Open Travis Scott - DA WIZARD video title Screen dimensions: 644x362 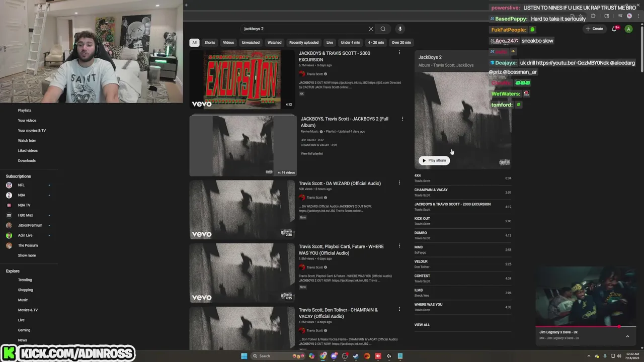coord(340,184)
